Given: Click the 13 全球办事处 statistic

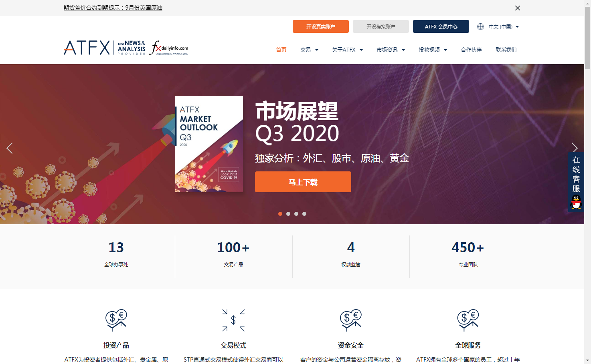Looking at the screenshot, I should [x=116, y=254].
